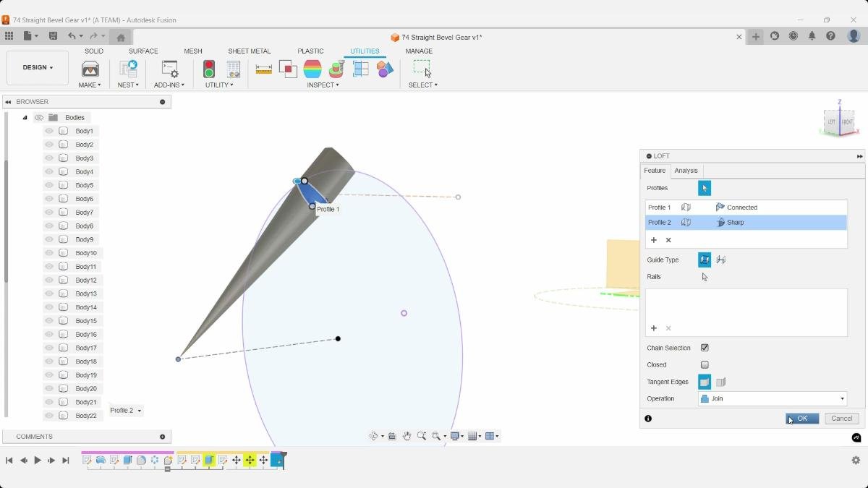This screenshot has width=868, height=488.
Task: Open the DESIGN workspace dropdown
Action: pos(38,68)
